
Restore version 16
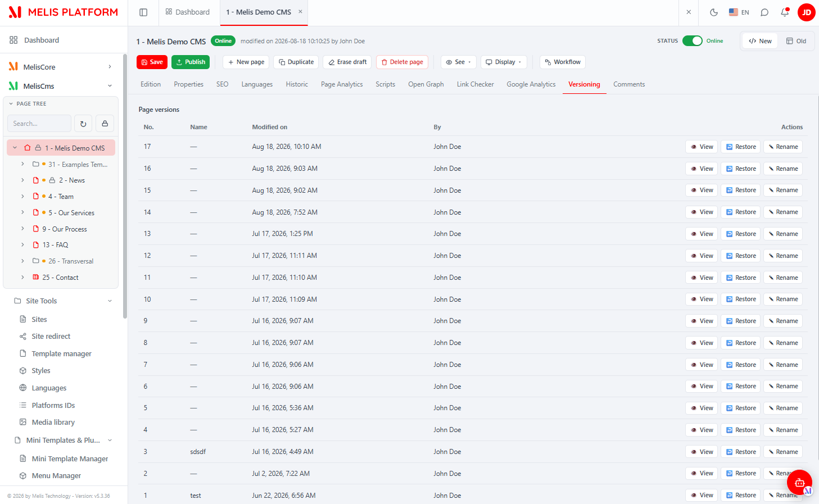click(741, 169)
